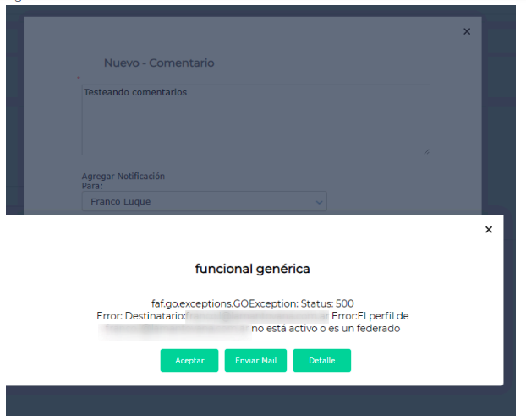Open error details with Detalle button
The height and width of the screenshot is (420, 526).
tap(321, 360)
